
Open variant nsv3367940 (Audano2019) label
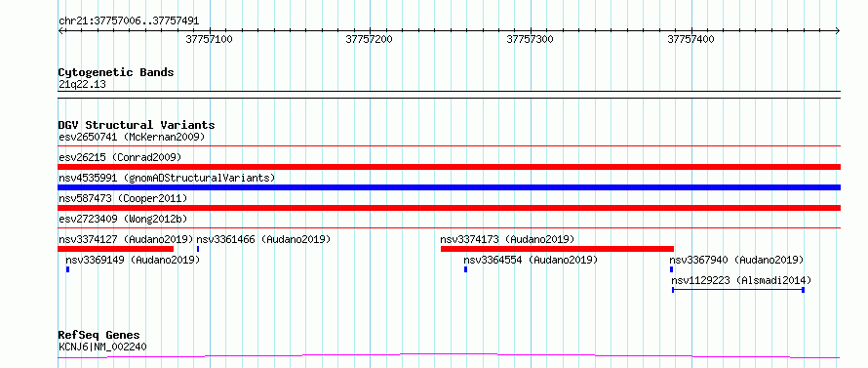(x=736, y=260)
